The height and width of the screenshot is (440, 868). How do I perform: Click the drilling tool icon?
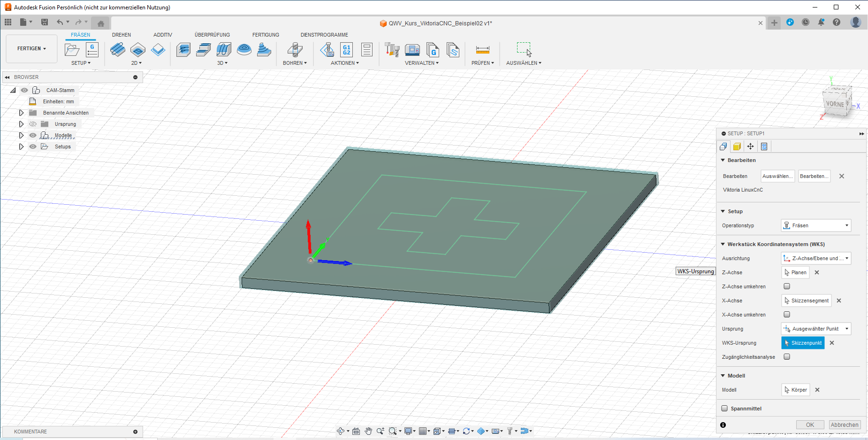(295, 50)
